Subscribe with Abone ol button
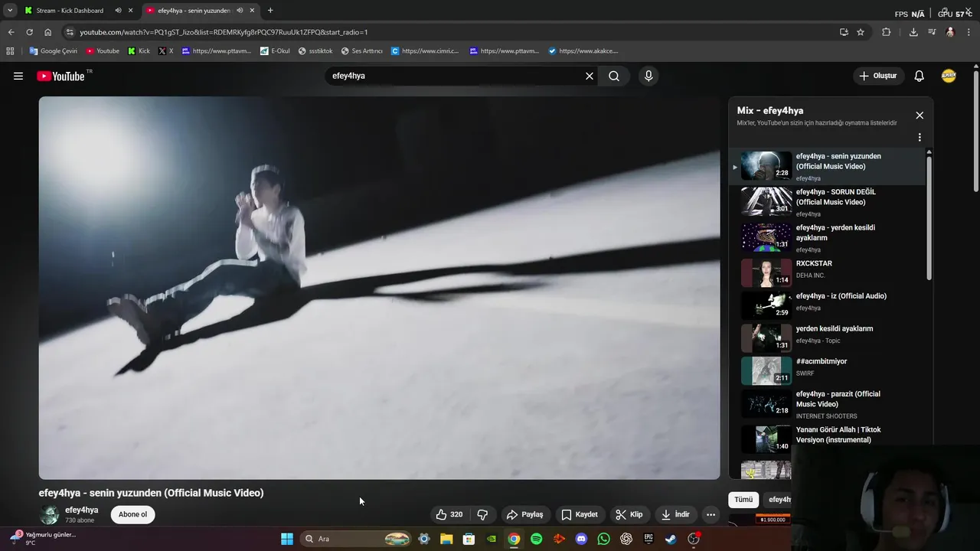This screenshot has height=551, width=980. 132,514
